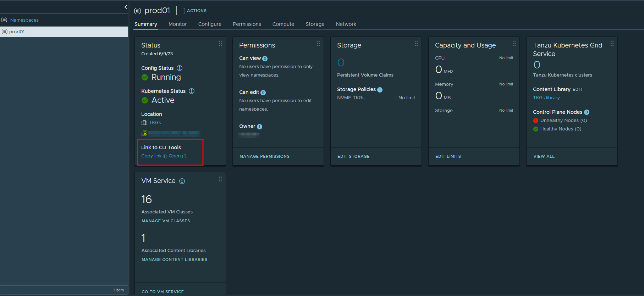Show VM Service info tooltip
This screenshot has width=644, height=296.
point(182,181)
